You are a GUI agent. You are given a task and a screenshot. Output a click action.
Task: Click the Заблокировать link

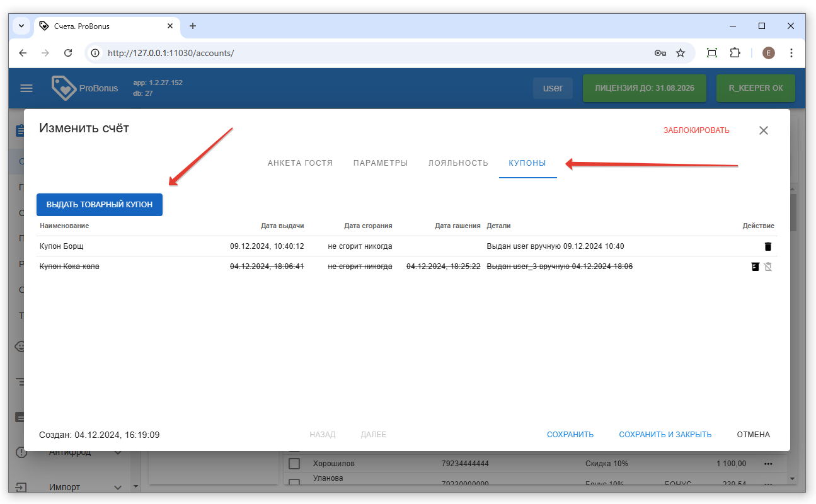pos(696,130)
